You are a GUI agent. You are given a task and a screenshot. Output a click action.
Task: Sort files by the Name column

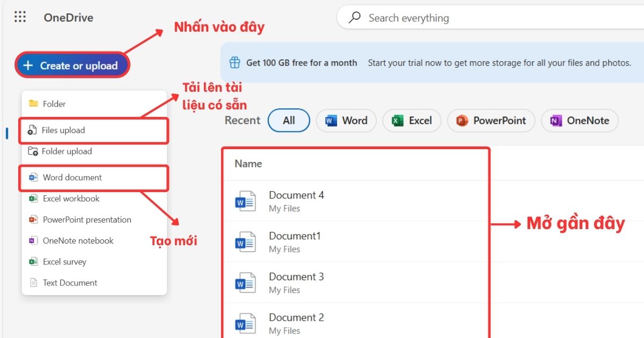click(x=248, y=163)
